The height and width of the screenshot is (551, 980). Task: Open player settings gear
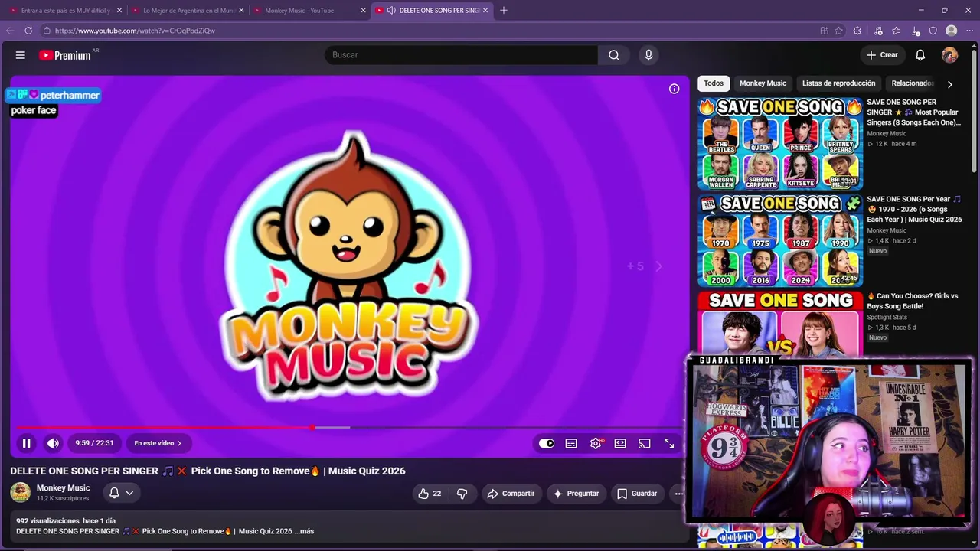[x=596, y=443]
